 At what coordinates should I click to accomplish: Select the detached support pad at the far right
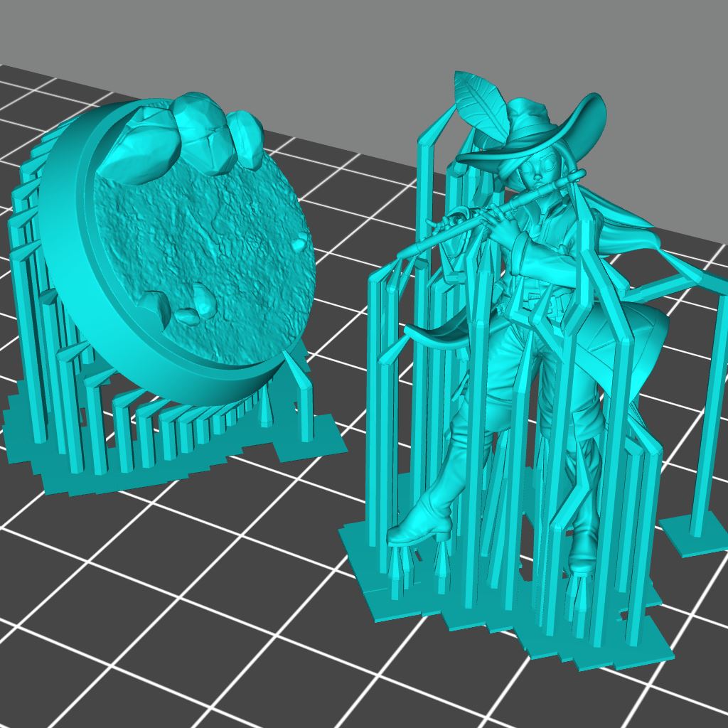pyautogui.click(x=693, y=540)
